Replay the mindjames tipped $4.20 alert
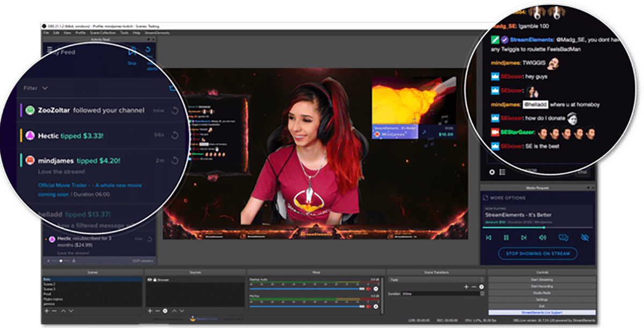 point(175,160)
